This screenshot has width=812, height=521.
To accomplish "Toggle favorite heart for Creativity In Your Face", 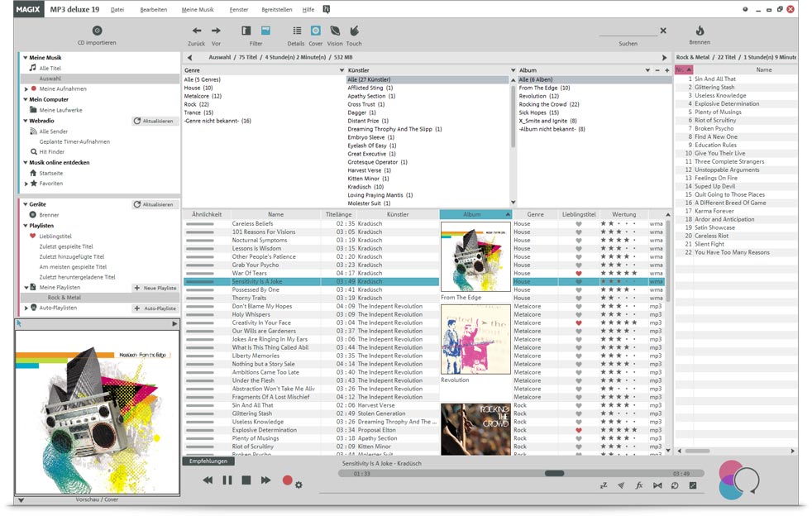I will (579, 323).
